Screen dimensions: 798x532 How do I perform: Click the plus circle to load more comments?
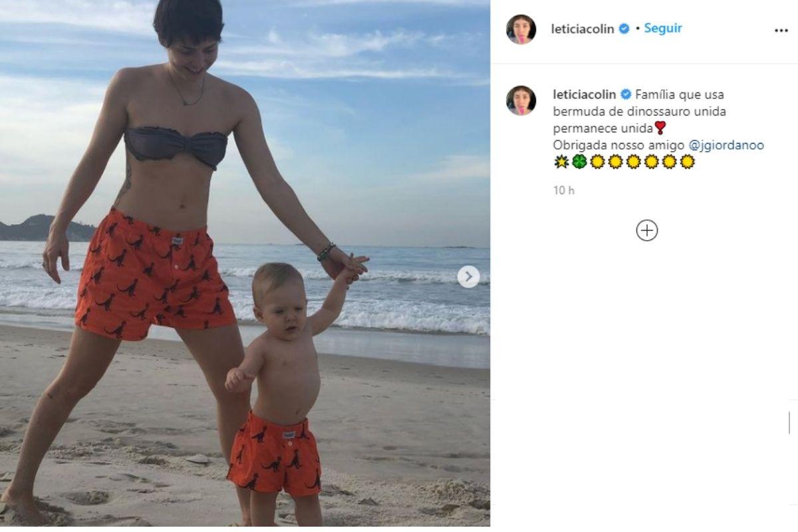(x=646, y=231)
